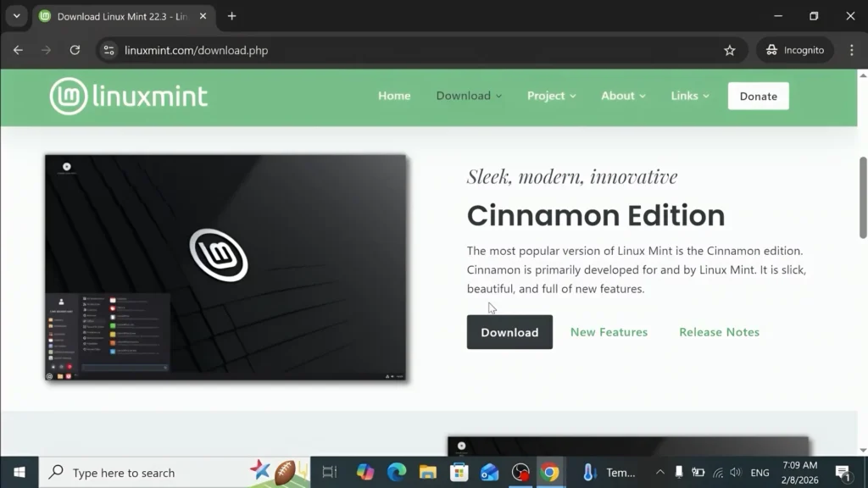This screenshot has height=488, width=868.
Task: Bookmark this page with star icon
Action: tap(730, 50)
